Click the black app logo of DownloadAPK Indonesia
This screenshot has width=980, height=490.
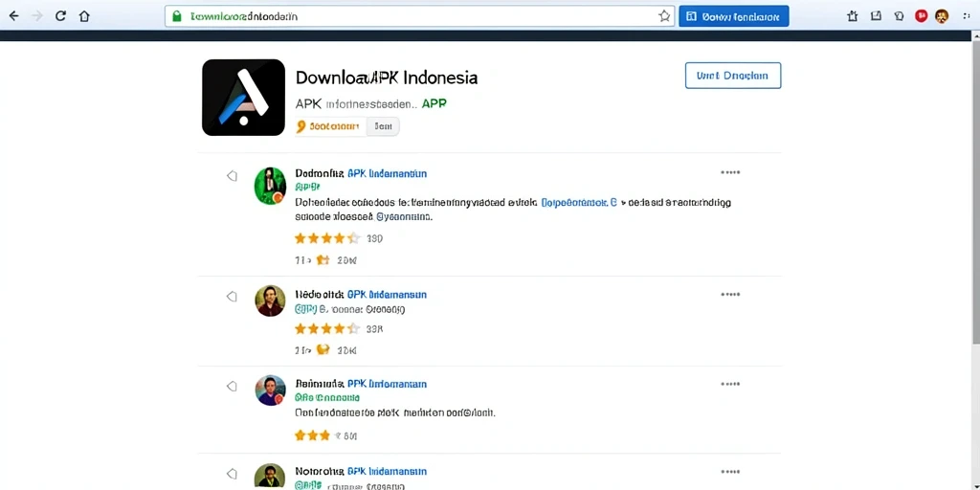tap(244, 97)
